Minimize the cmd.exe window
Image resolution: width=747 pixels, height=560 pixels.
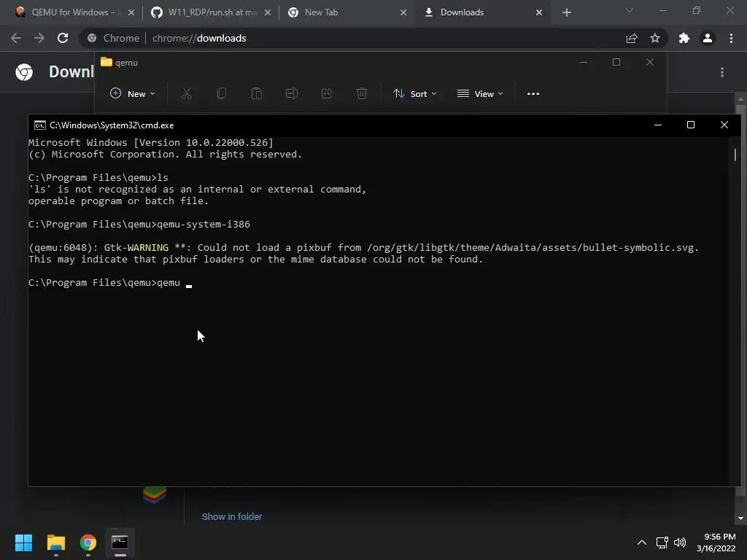658,125
